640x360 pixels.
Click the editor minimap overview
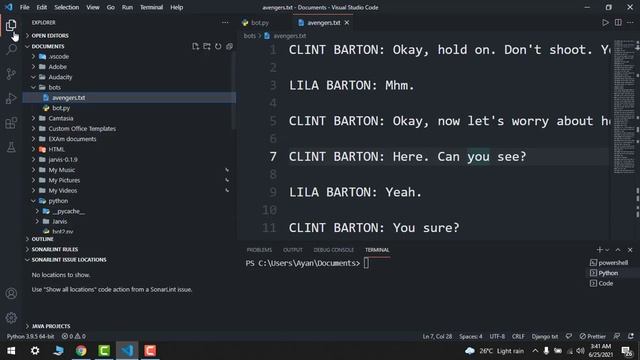coord(624,106)
